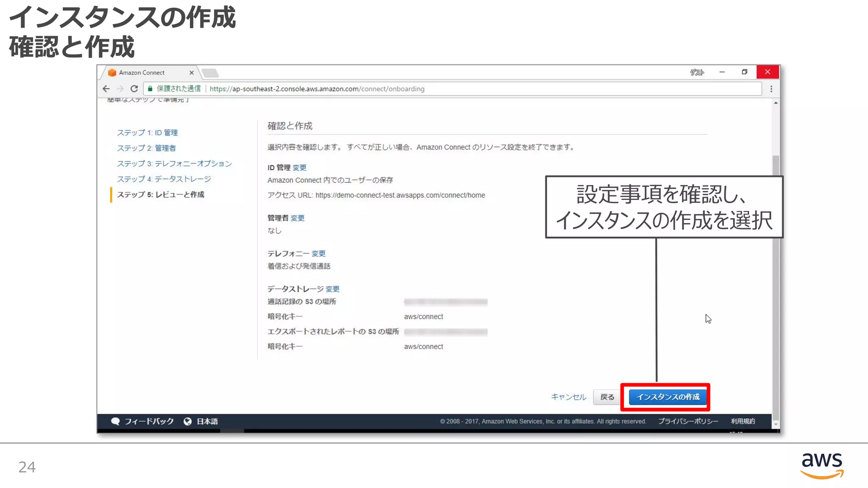Open ステップ 3: テレフォニーオプション
This screenshot has height=488, width=868.
(x=174, y=164)
